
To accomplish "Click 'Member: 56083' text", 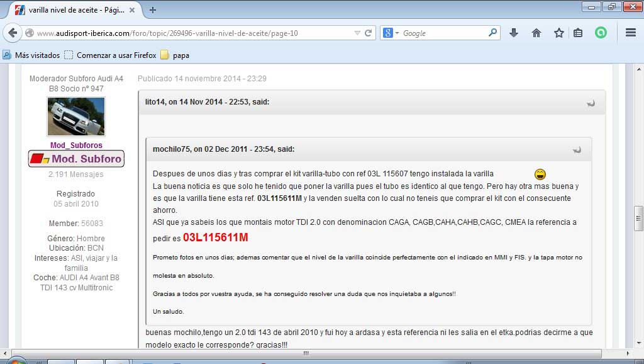I will 76,224.
